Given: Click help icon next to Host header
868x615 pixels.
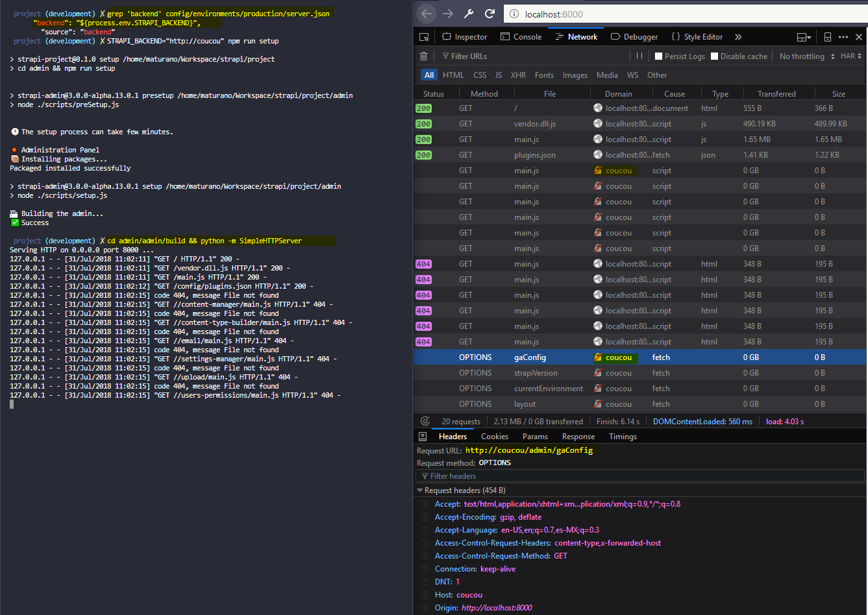Looking at the screenshot, I should click(x=424, y=595).
